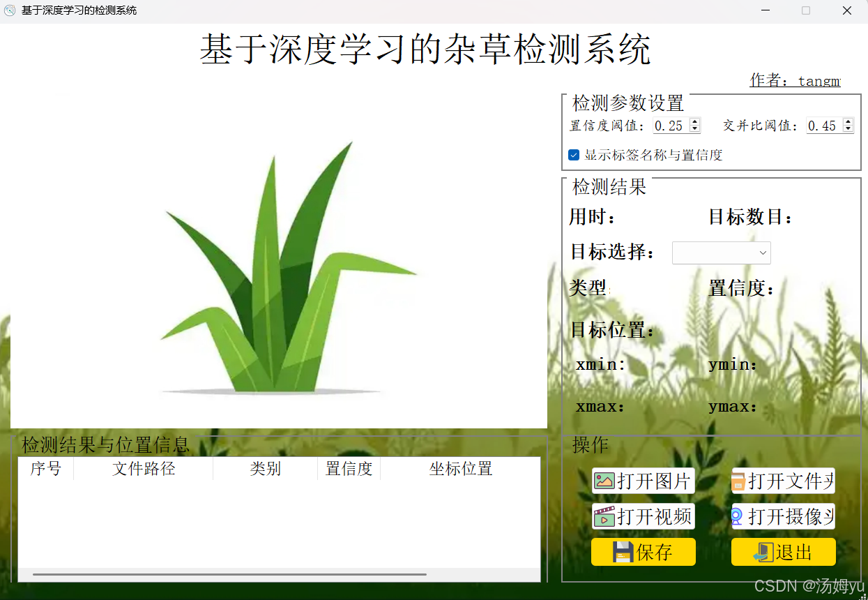The width and height of the screenshot is (868, 600).
Task: Close the application window
Action: click(847, 10)
